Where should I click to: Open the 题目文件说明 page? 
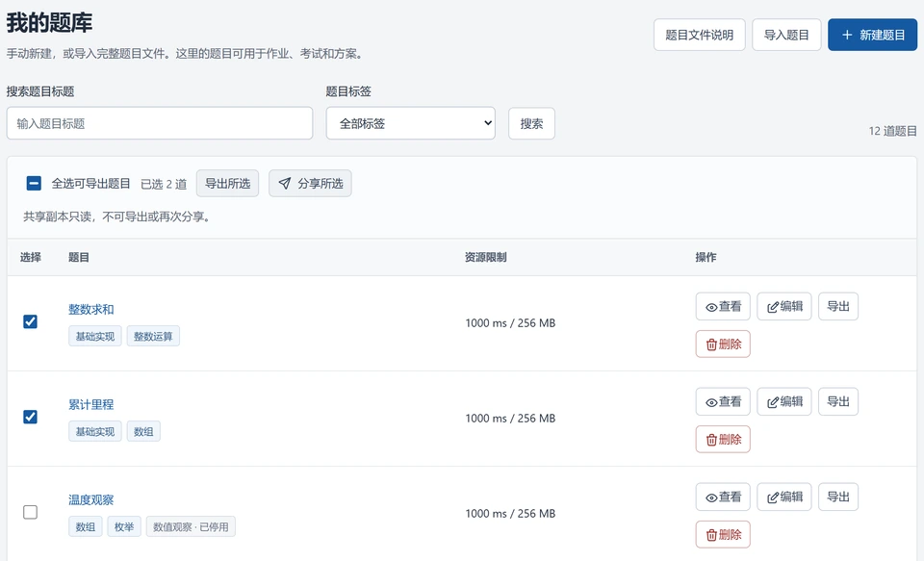[699, 35]
